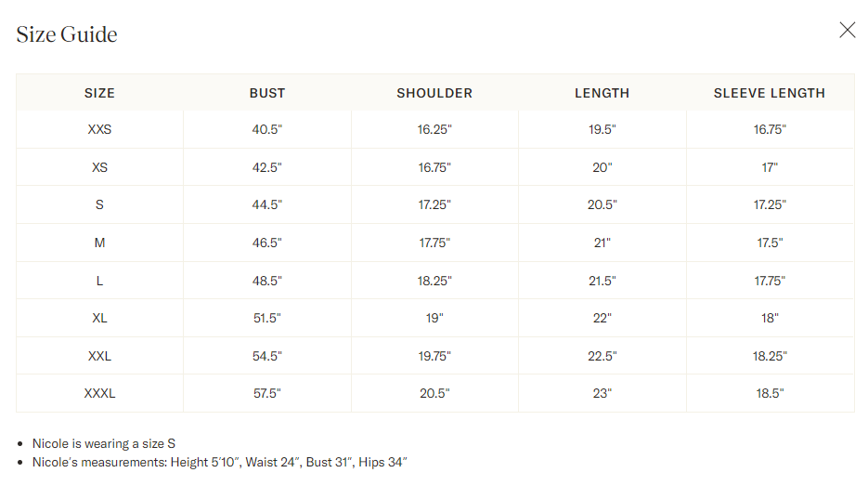Click the SHOULDER column header
Screen dimensions: 868x499
coord(434,93)
